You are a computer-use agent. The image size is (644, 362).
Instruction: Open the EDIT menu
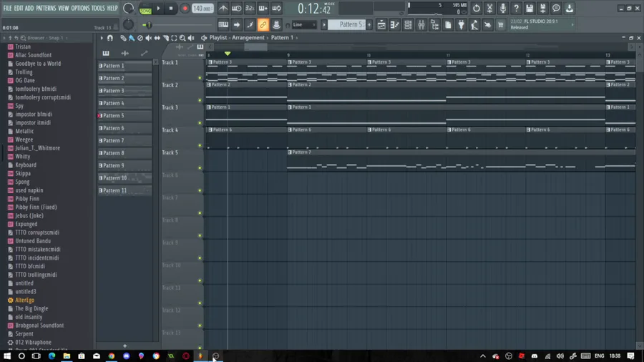(19, 8)
